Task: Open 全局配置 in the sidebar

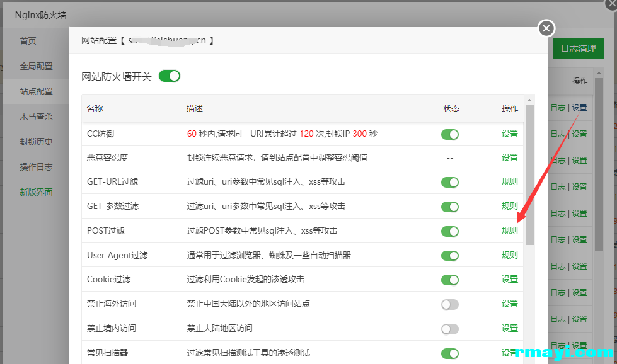Action: [36, 66]
